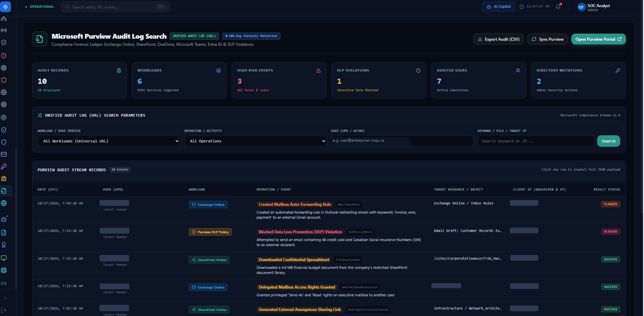Viewport: 644px width, 316px height.
Task: Open the yellow bug sidebar icon
Action: click(x=4, y=179)
